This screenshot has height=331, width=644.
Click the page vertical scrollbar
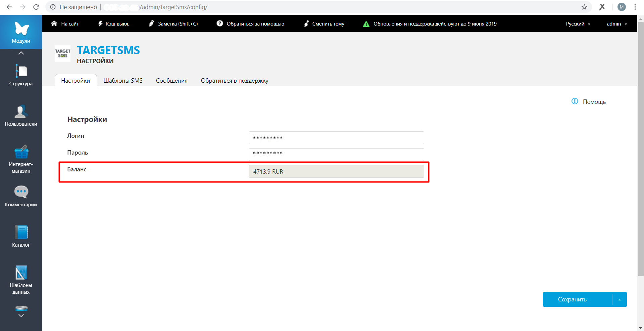coord(641,149)
